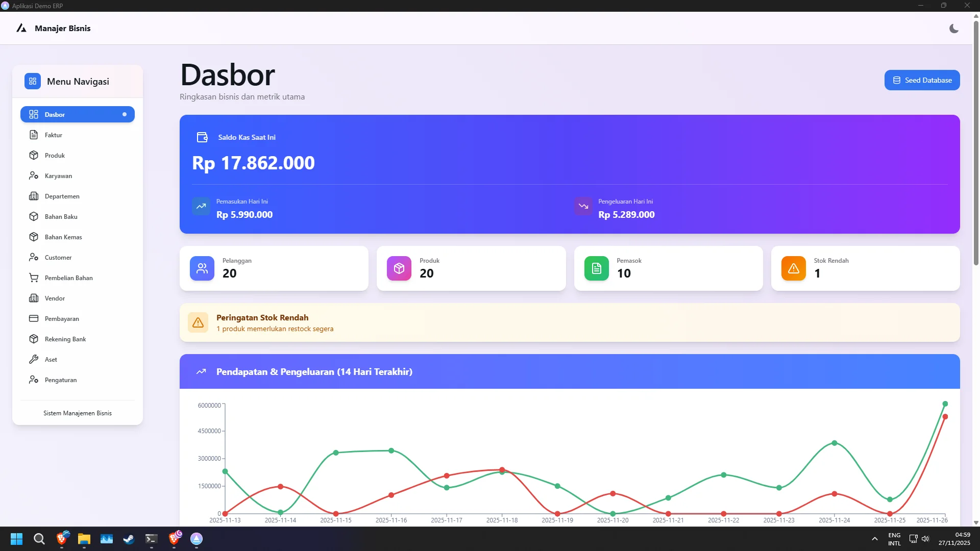Click the Pelanggan users card icon
980x551 pixels.
tap(202, 268)
